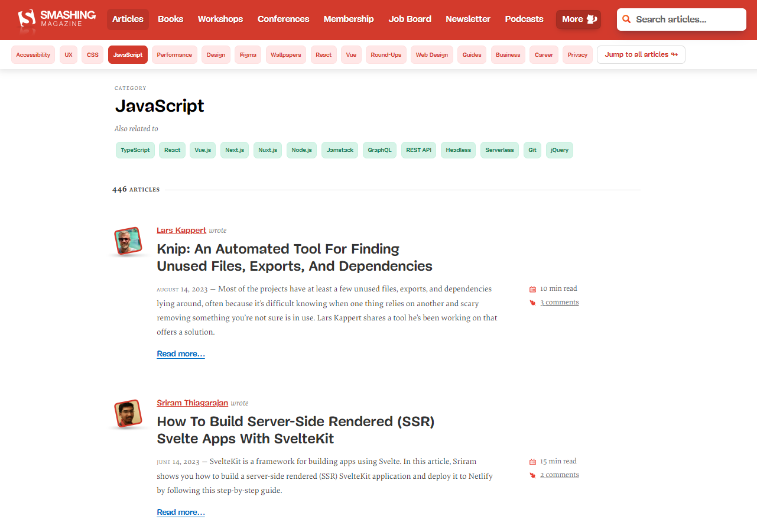Image resolution: width=757 pixels, height=532 pixels.
Task: Open Sriram Thiagarajan author link
Action: pyautogui.click(x=192, y=403)
